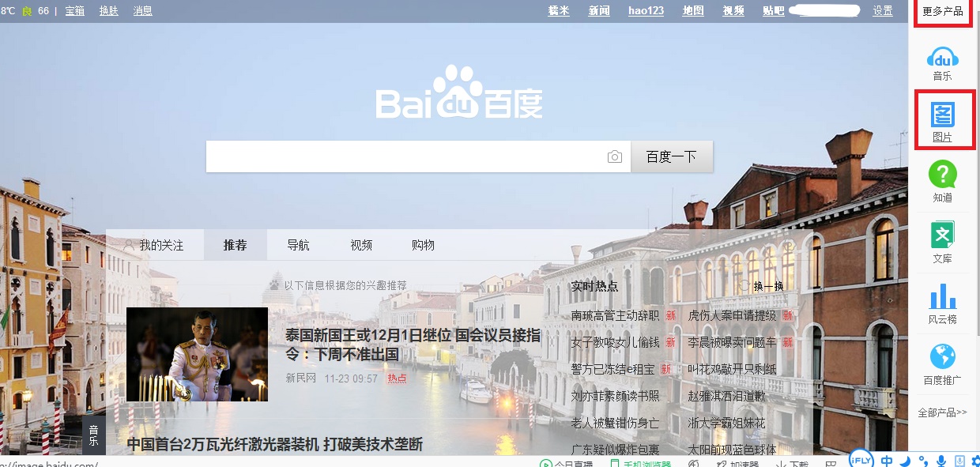The image size is (980, 467).
Task: Toggle the iFLY 中 Chinese/English mode
Action: 888,461
